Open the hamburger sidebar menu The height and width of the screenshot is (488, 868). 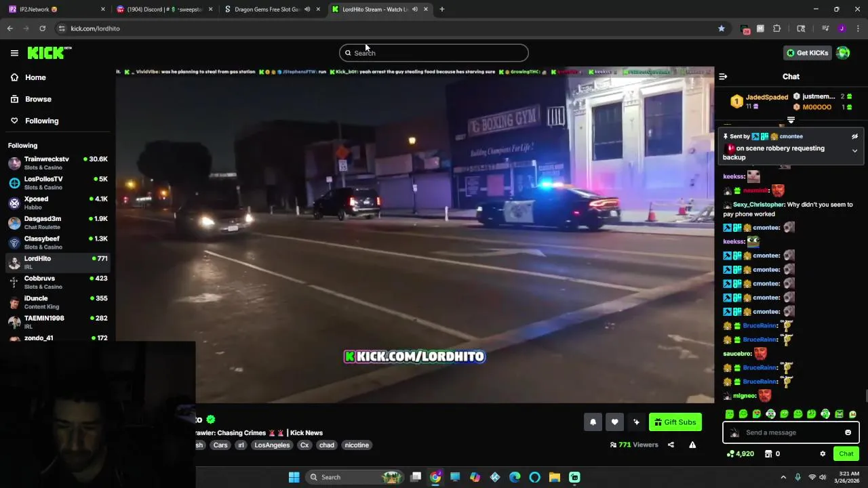coord(14,53)
